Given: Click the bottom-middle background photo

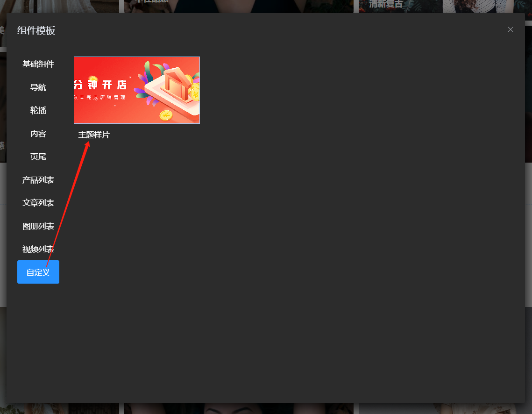Looking at the screenshot, I should click(239, 408).
